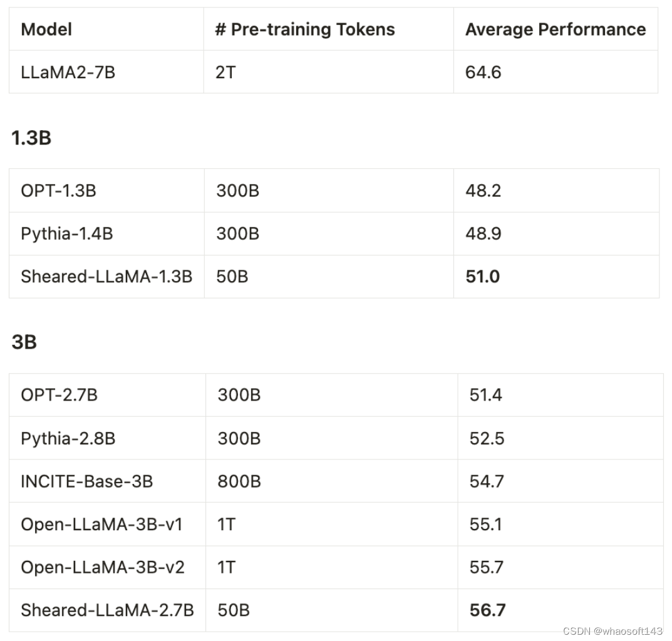Click the 800B tokens cell

(239, 481)
